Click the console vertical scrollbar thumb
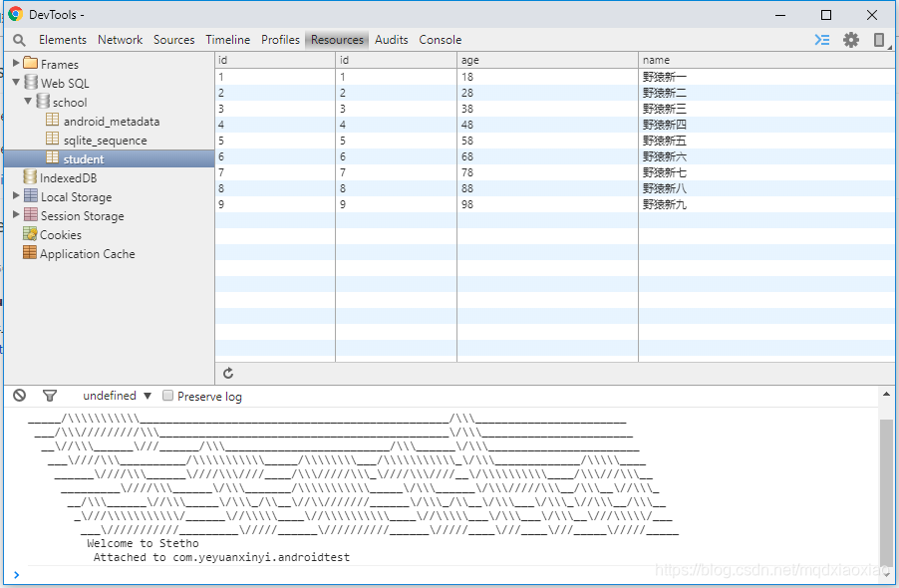899x588 pixels. 886,491
